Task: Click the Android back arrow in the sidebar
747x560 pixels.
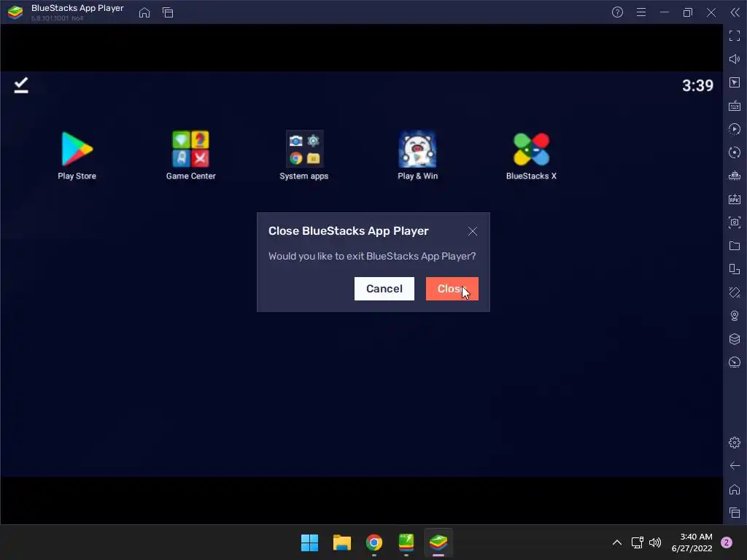Action: pos(735,466)
